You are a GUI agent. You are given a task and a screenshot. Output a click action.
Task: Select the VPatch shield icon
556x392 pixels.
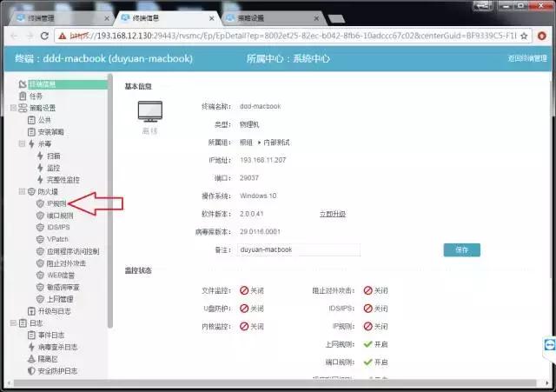point(41,239)
